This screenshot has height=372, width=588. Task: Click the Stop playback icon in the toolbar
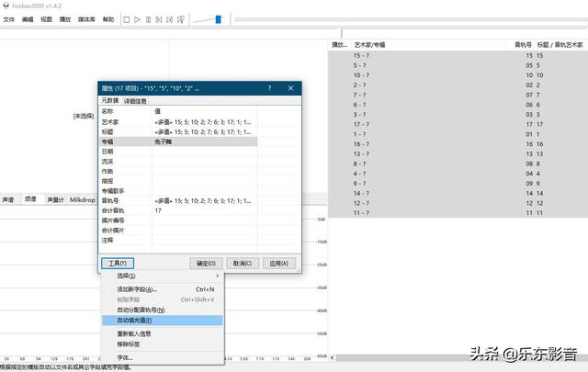[x=127, y=19]
